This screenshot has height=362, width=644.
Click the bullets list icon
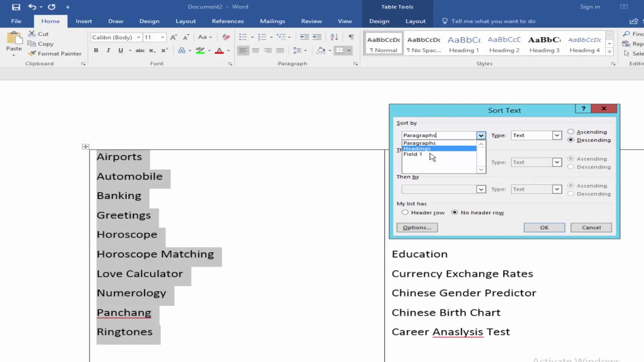[x=243, y=37]
